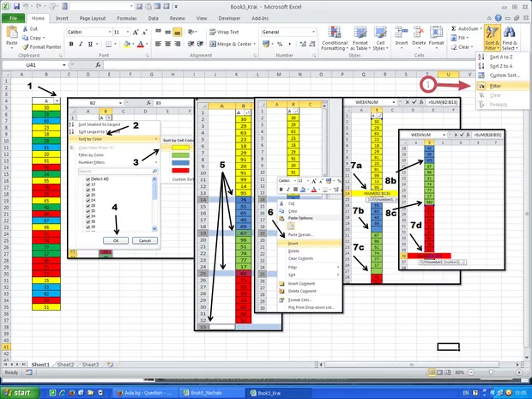Open the filter arrow on column A header
Screen dimensions: 532x399
point(57,100)
